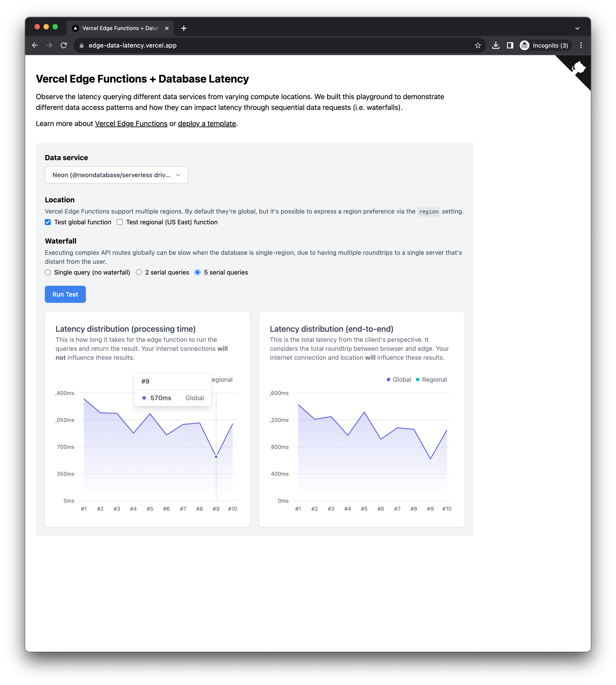Go back to previous page
Screen dimensions: 616x685
coord(35,45)
